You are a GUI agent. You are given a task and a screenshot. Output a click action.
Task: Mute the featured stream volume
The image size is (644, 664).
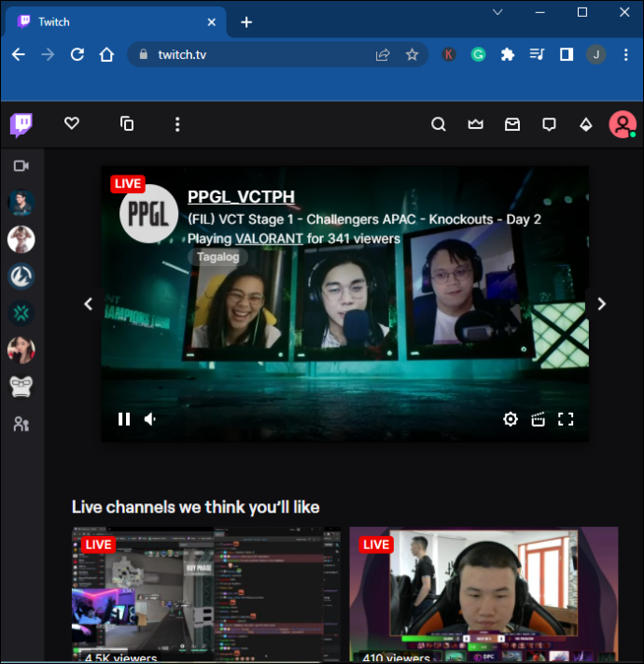tap(150, 419)
